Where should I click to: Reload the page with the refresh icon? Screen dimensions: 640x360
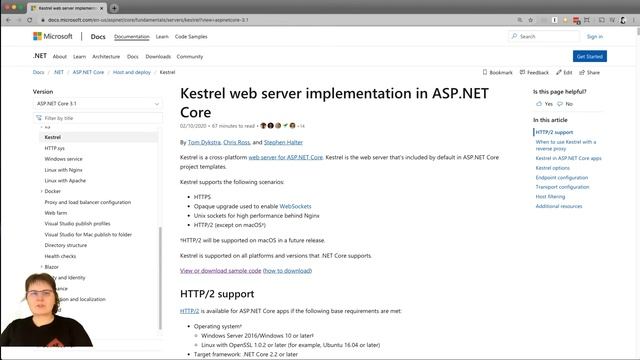click(x=29, y=20)
